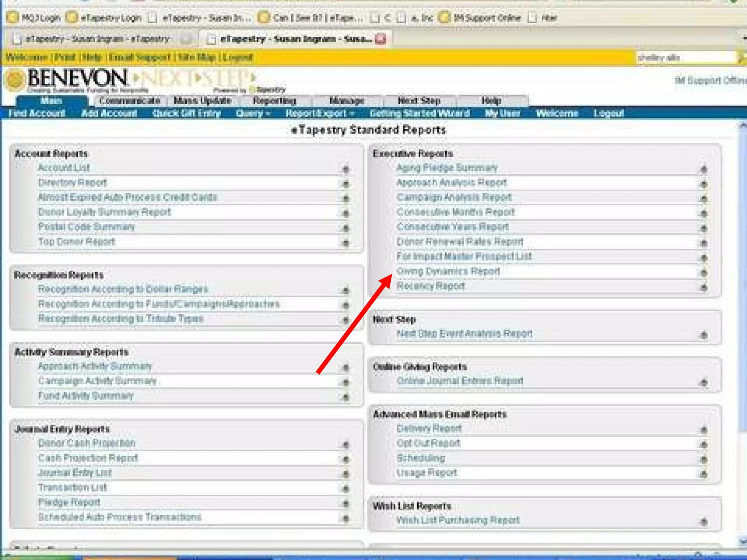Open the Donor Renewal Rates Report link
Viewport: 747px width, 560px height.
[460, 242]
